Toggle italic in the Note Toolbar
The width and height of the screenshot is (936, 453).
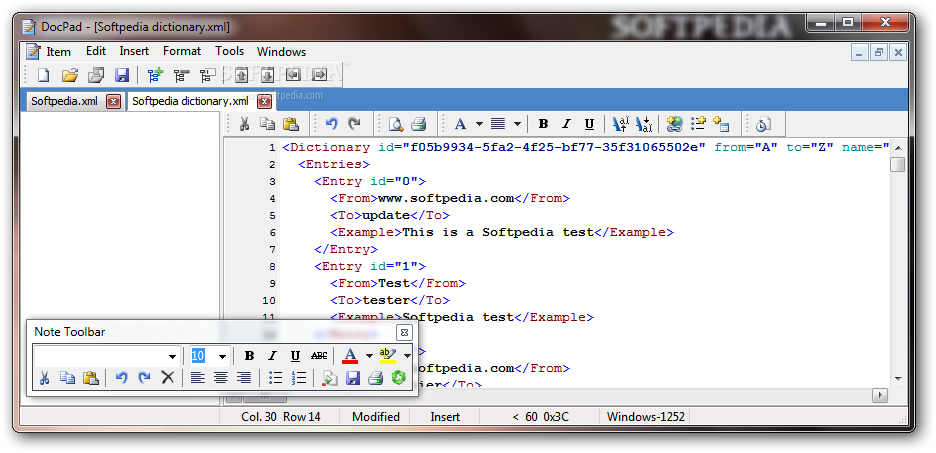[272, 356]
